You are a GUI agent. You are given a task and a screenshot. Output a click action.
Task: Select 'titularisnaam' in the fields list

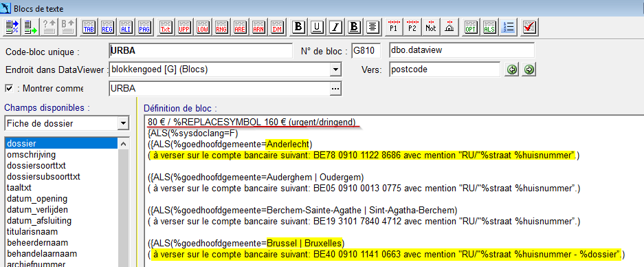62,232
